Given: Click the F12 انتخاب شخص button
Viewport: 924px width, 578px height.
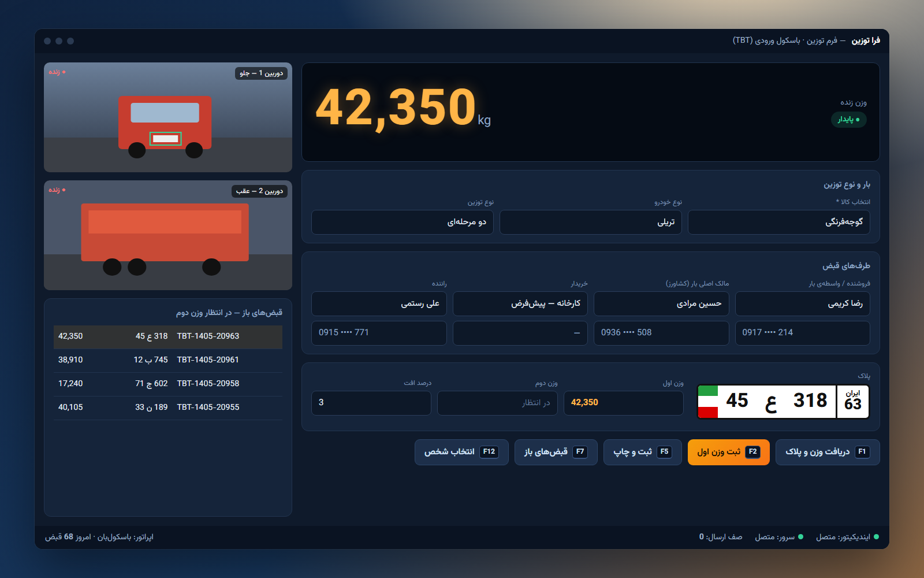Looking at the screenshot, I should pos(461,452).
